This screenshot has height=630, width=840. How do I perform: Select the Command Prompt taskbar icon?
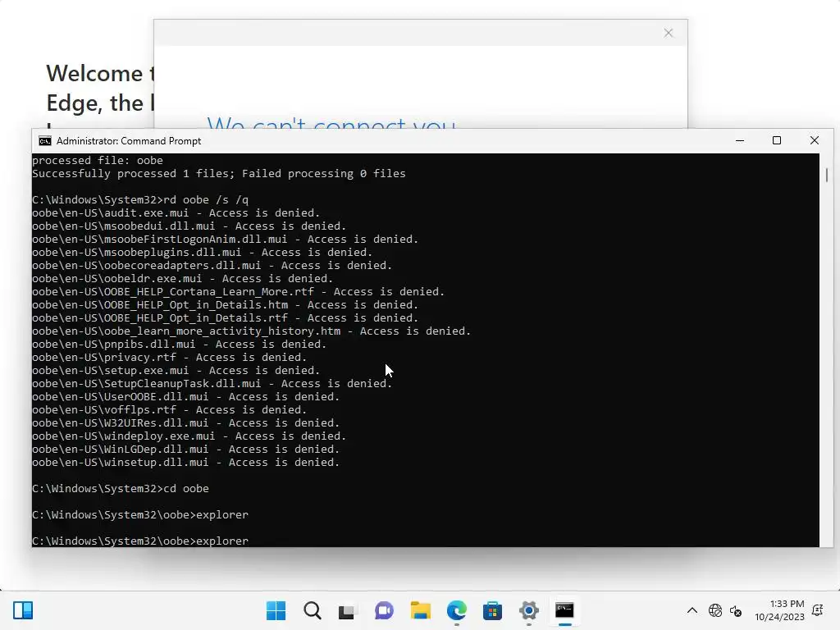click(564, 610)
